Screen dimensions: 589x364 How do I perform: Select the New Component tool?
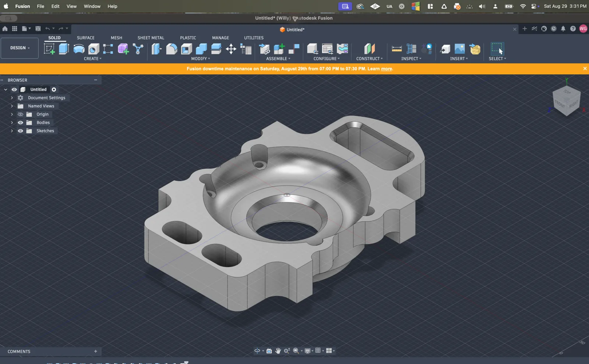(x=279, y=49)
